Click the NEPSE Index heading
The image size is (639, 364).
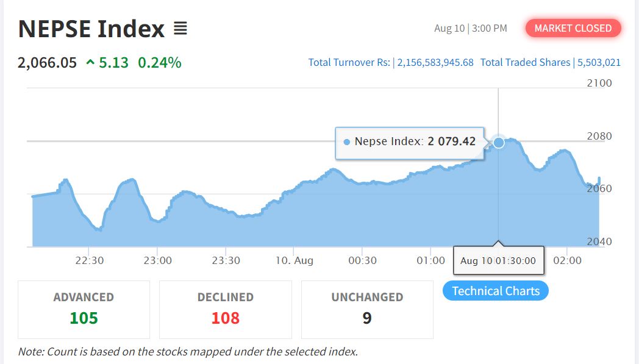91,29
